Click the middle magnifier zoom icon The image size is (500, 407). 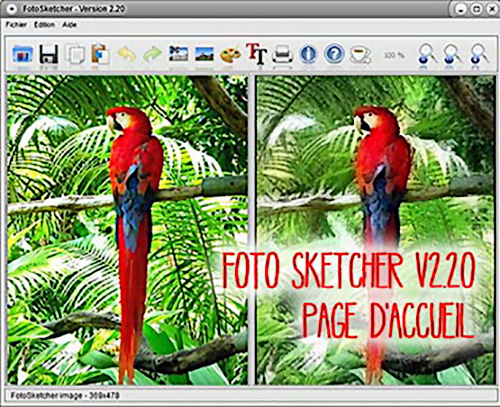click(453, 54)
